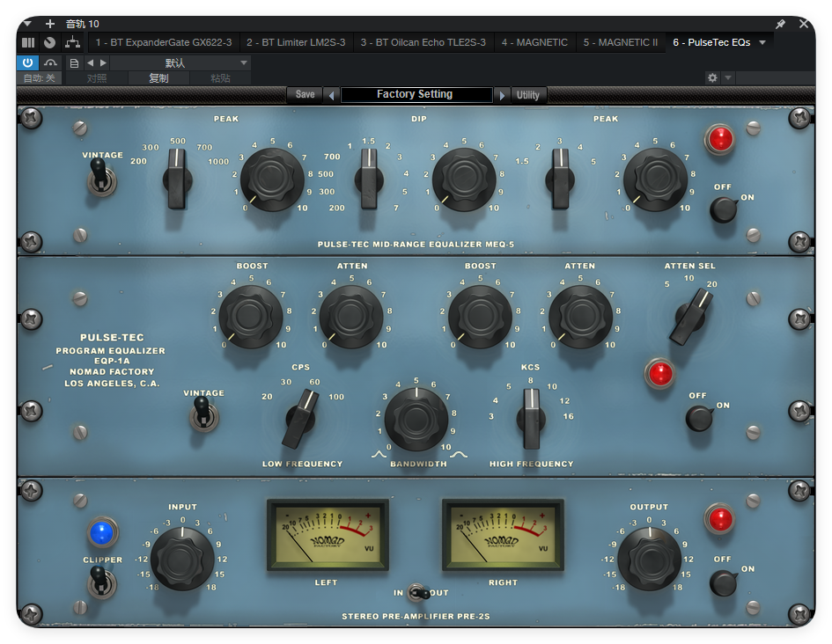Switch to 5 - MAGNETIC II tab
This screenshot has height=644, width=832.
(x=621, y=42)
